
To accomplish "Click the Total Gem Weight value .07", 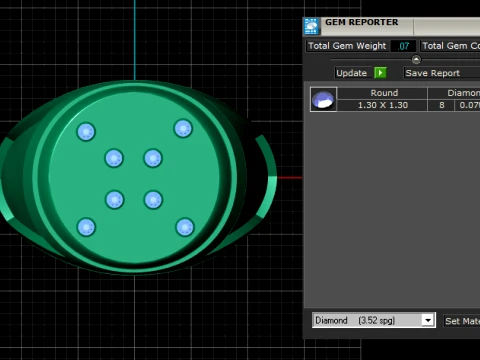I will pyautogui.click(x=403, y=46).
